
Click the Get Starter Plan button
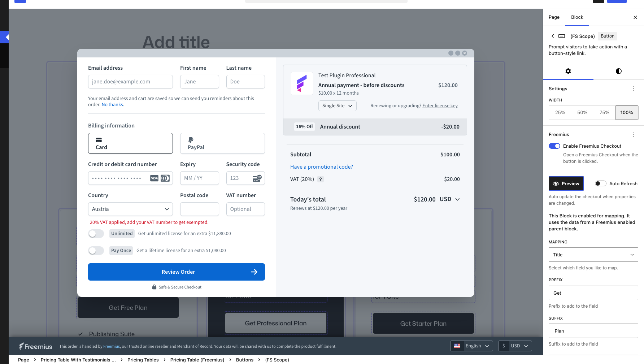tap(423, 324)
